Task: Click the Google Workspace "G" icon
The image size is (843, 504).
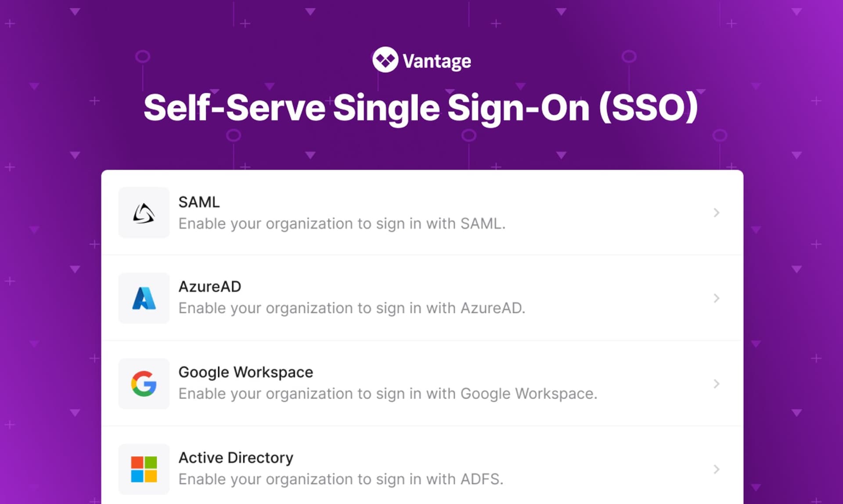Action: coord(143,383)
